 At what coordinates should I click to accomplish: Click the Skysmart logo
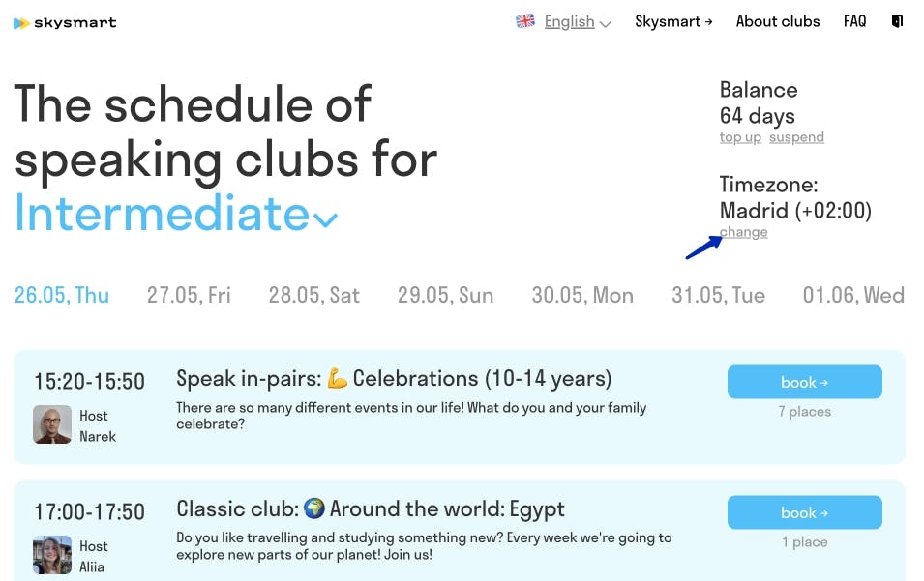pyautogui.click(x=65, y=22)
